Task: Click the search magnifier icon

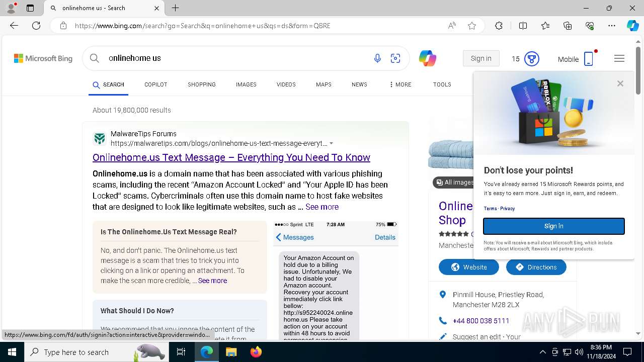Action: click(94, 58)
